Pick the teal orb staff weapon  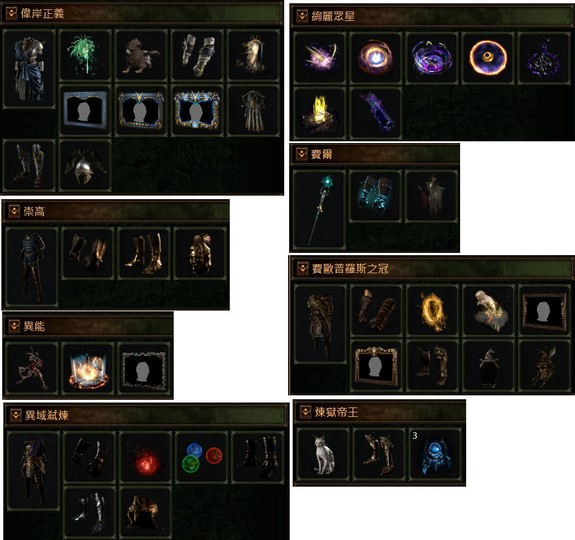(319, 209)
